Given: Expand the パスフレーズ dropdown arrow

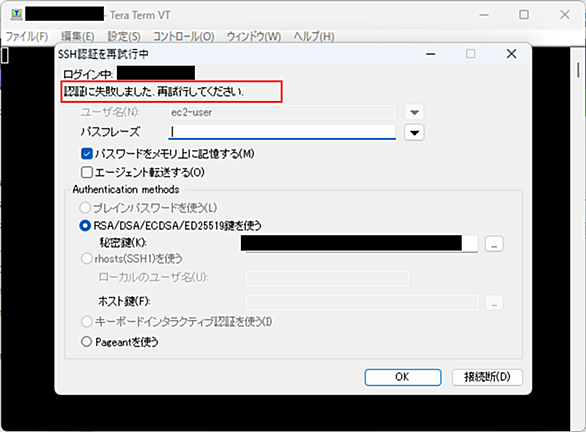Looking at the screenshot, I should coord(414,132).
